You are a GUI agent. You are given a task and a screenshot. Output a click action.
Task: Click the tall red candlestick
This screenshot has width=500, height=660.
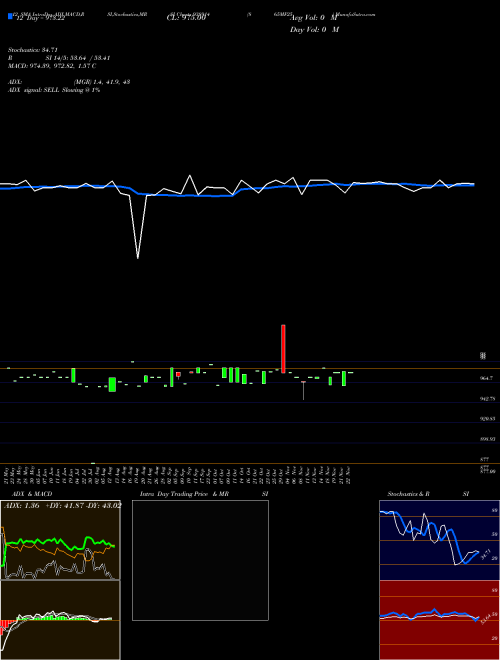coord(283,349)
